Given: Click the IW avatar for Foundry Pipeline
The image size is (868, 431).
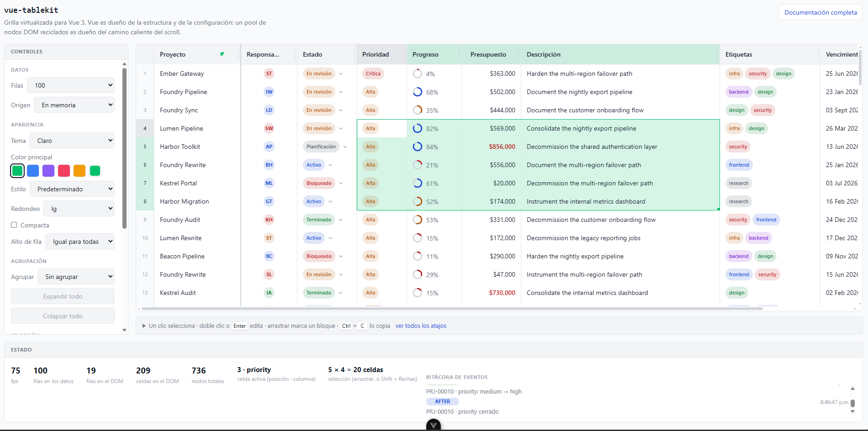Looking at the screenshot, I should pos(269,92).
